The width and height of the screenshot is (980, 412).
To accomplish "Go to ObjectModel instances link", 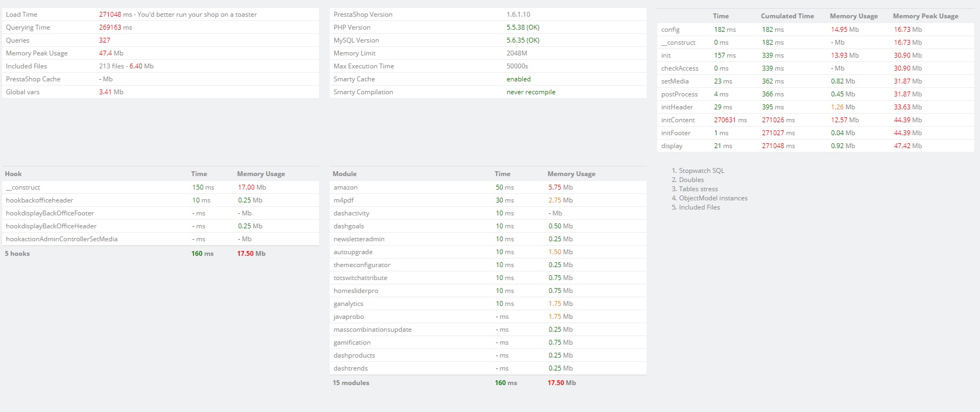I will pyautogui.click(x=713, y=198).
